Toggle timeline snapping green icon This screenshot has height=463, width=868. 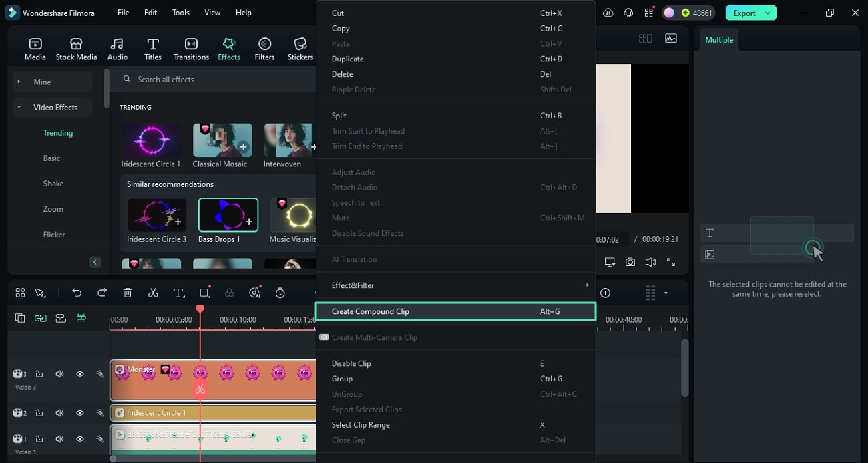81,318
